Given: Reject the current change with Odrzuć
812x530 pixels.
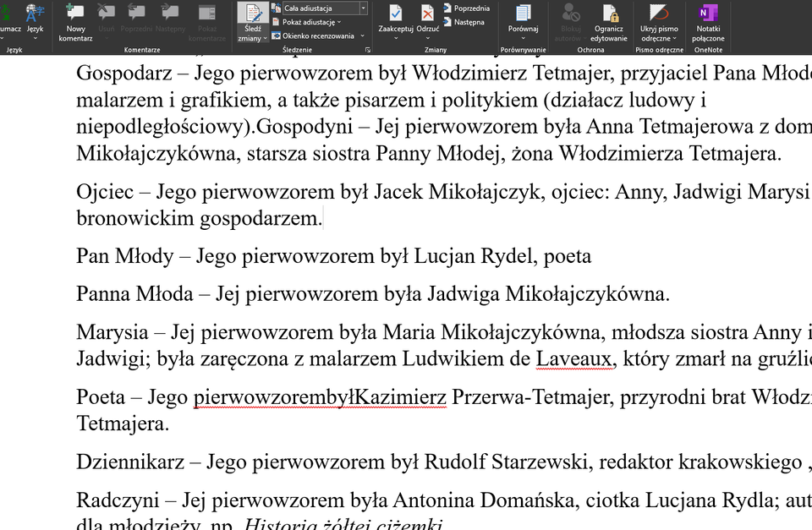Looking at the screenshot, I should pyautogui.click(x=427, y=15).
